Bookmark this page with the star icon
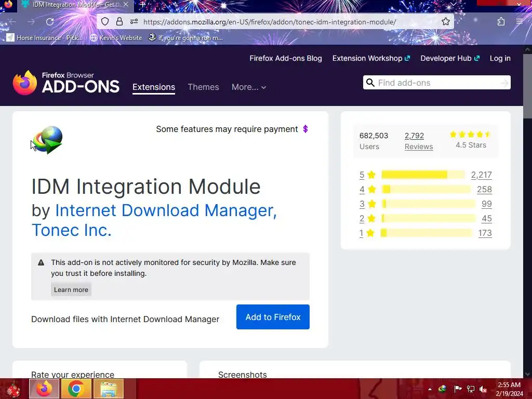This screenshot has width=532, height=399. tap(445, 22)
